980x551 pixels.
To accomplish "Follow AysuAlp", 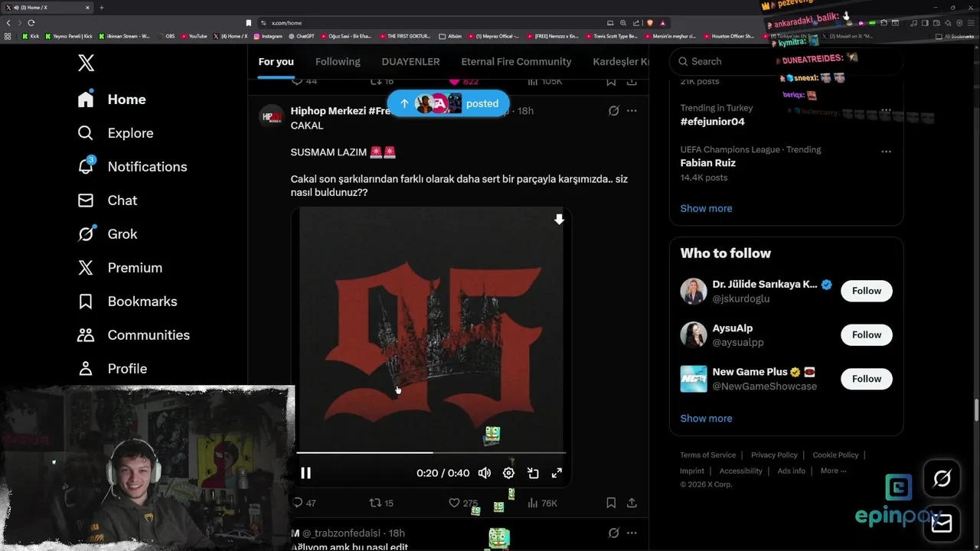I will tap(867, 334).
